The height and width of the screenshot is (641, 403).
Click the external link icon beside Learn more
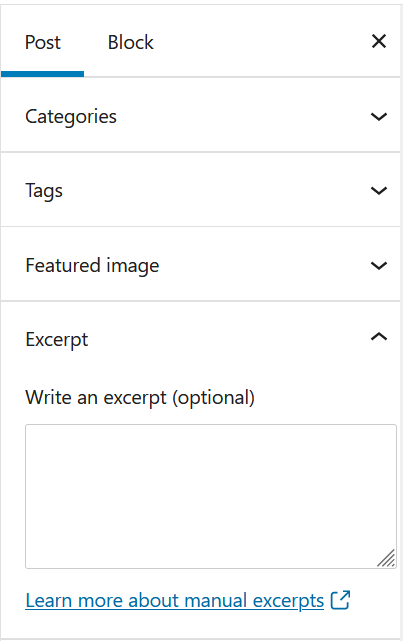point(340,600)
